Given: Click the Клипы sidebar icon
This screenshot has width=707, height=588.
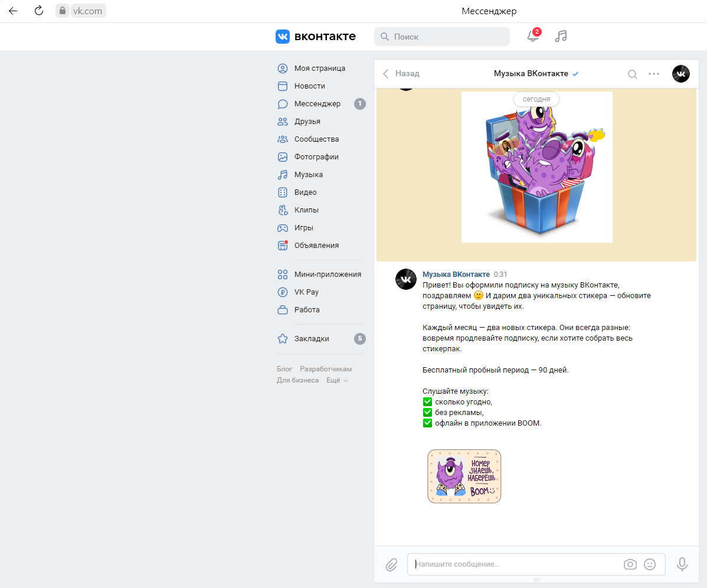Looking at the screenshot, I should pos(283,210).
